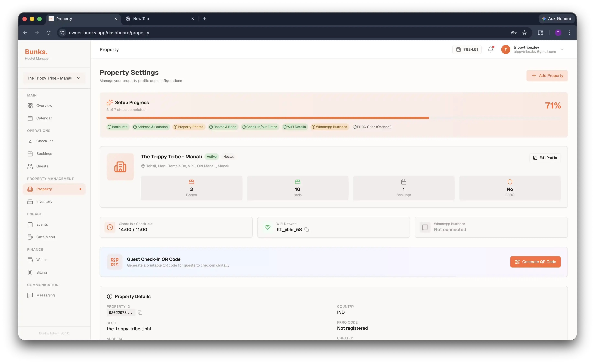Go to Check-ins page

point(54,141)
